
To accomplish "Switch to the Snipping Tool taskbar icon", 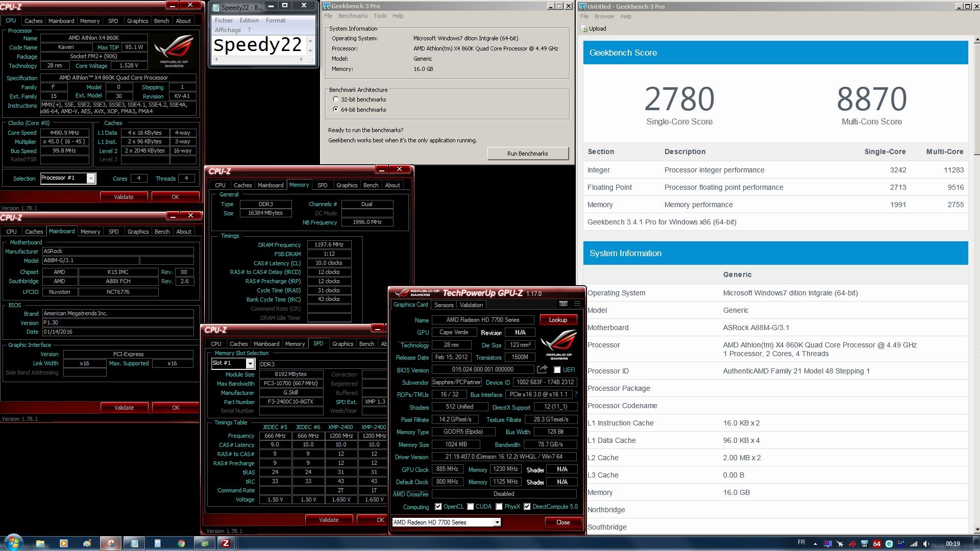I will pos(111,543).
